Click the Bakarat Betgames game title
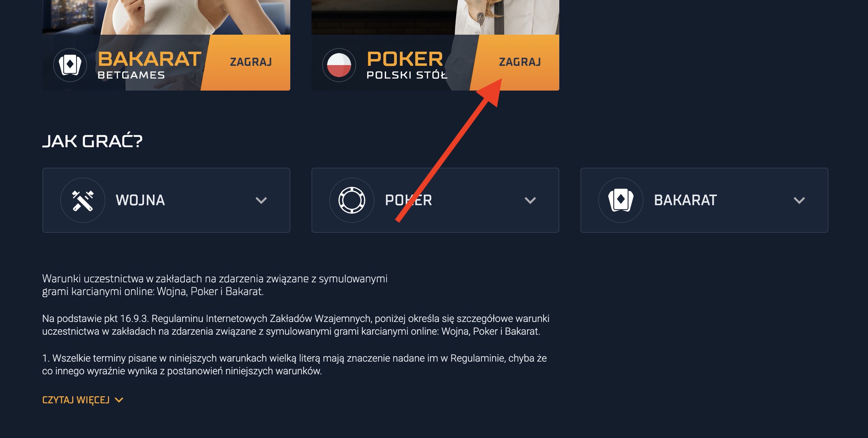This screenshot has height=438, width=868. pos(149,65)
